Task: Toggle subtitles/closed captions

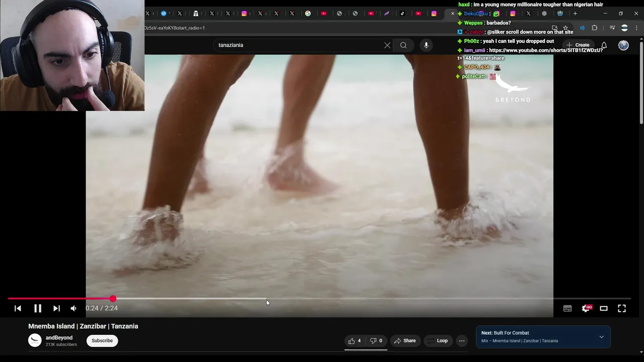Action: point(568,309)
